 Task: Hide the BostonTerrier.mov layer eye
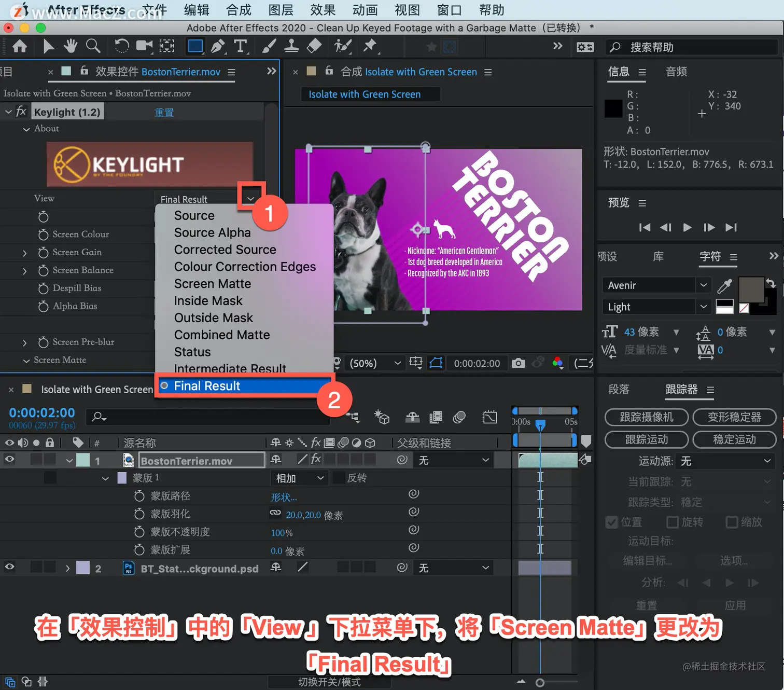(9, 459)
